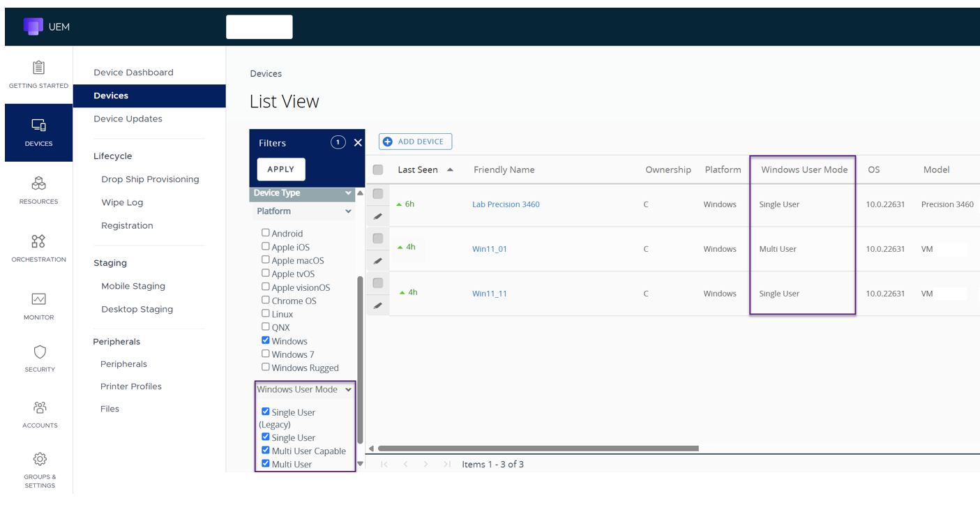Open Device Updates from the menu

click(x=127, y=119)
